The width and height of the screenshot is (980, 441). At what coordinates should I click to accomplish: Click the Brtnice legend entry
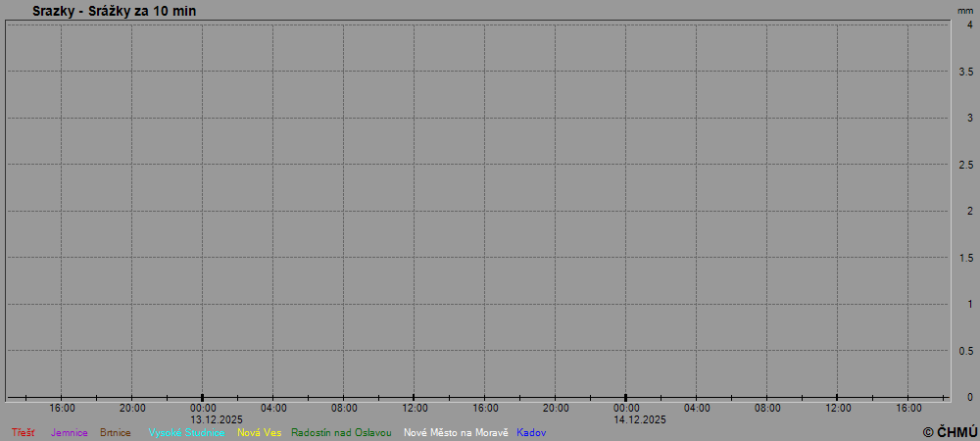(116, 432)
